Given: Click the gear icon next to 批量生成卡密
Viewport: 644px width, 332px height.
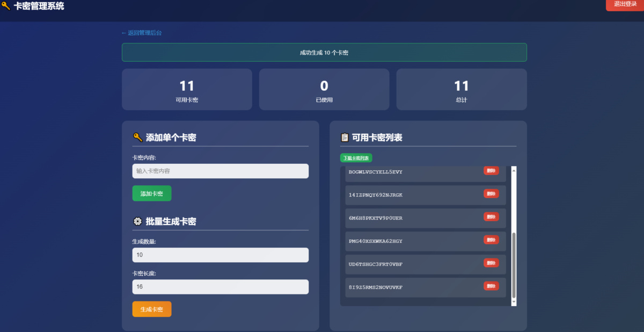Looking at the screenshot, I should click(137, 221).
